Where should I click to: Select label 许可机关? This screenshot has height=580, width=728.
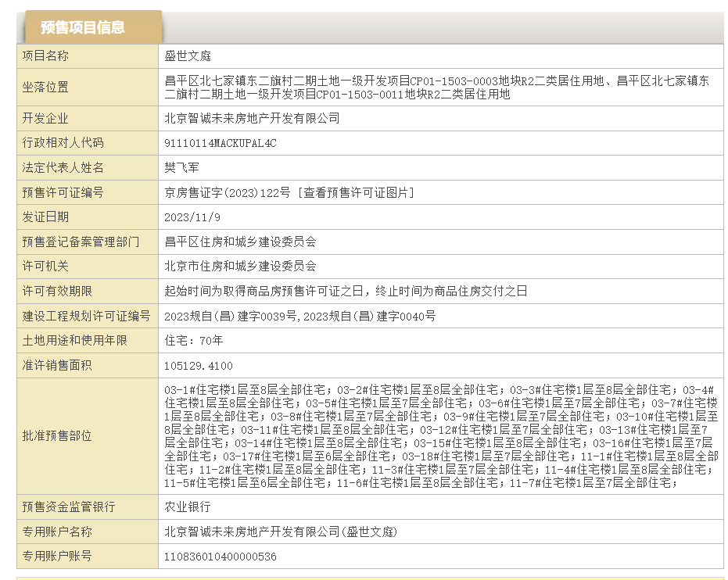point(45,267)
